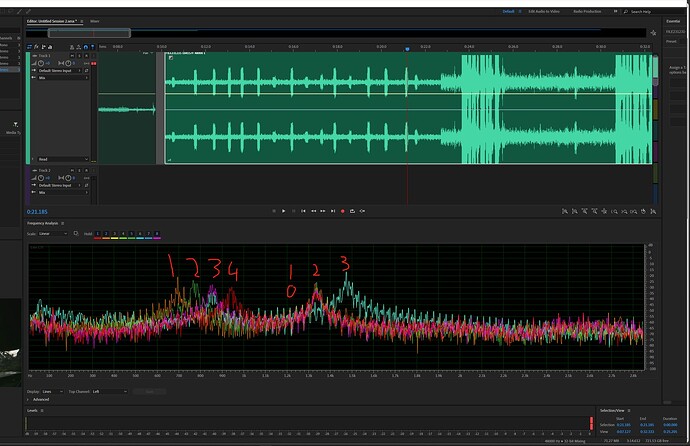Viewport: 690px width, 446px height.
Task: Show Inputs/Outputs view in track header toolbar
Action: (29, 47)
